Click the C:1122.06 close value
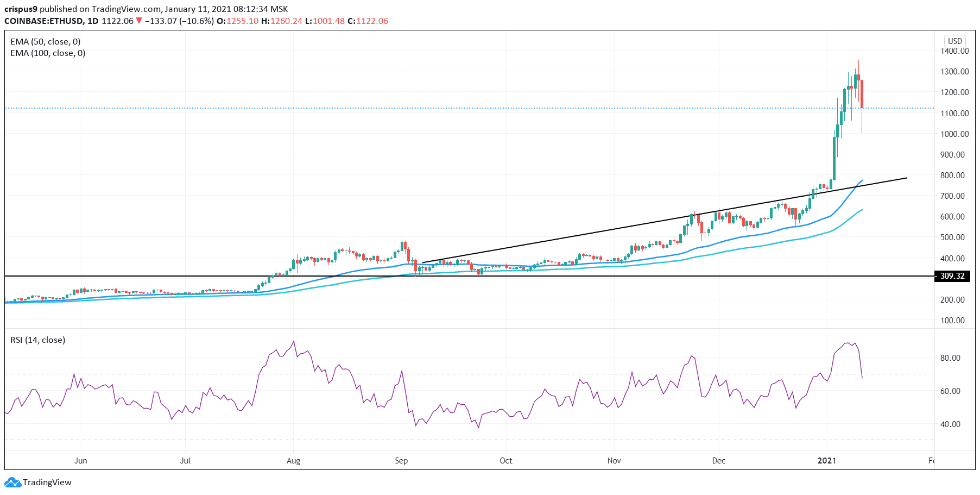Viewport: 980px width, 495px height. [x=368, y=21]
